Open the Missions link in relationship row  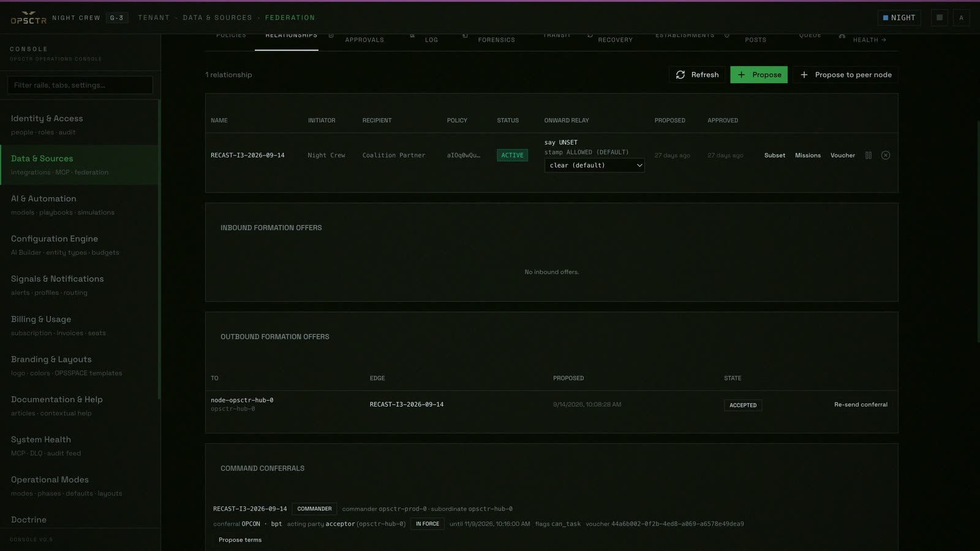click(x=807, y=156)
